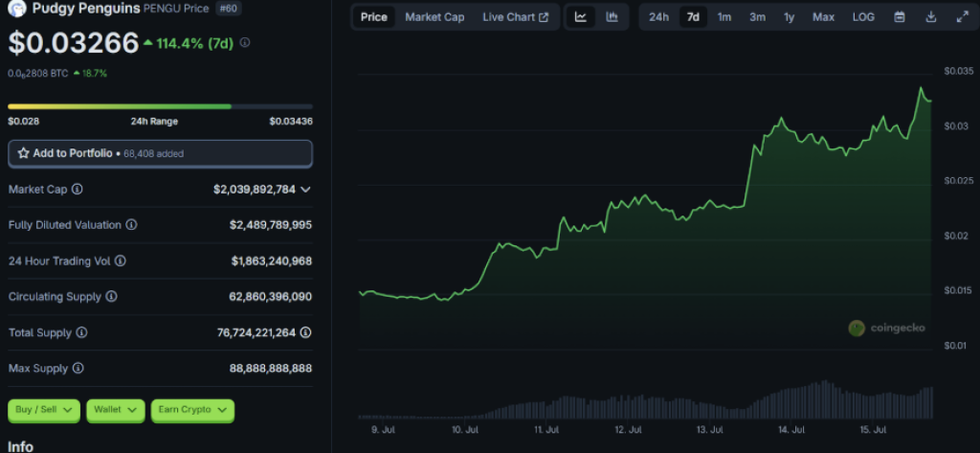Click the Pudgy Penguins coin logo
The image size is (980, 453).
pyautogui.click(x=17, y=8)
